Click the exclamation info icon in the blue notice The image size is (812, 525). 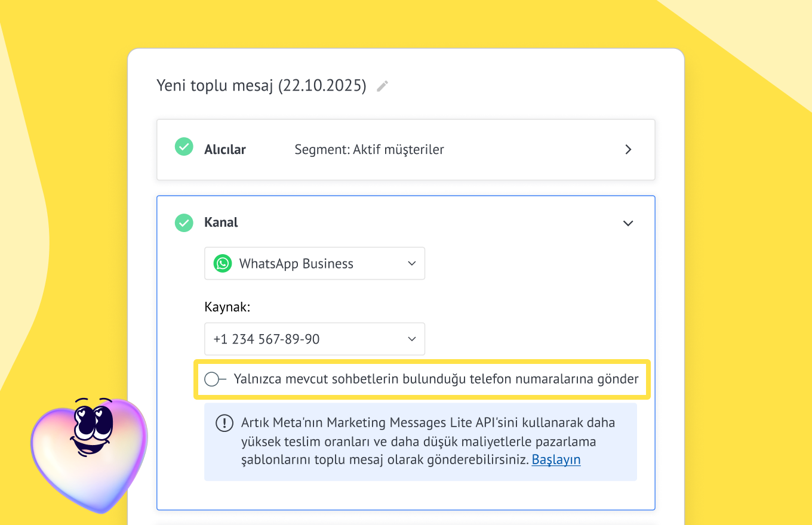[x=224, y=424]
